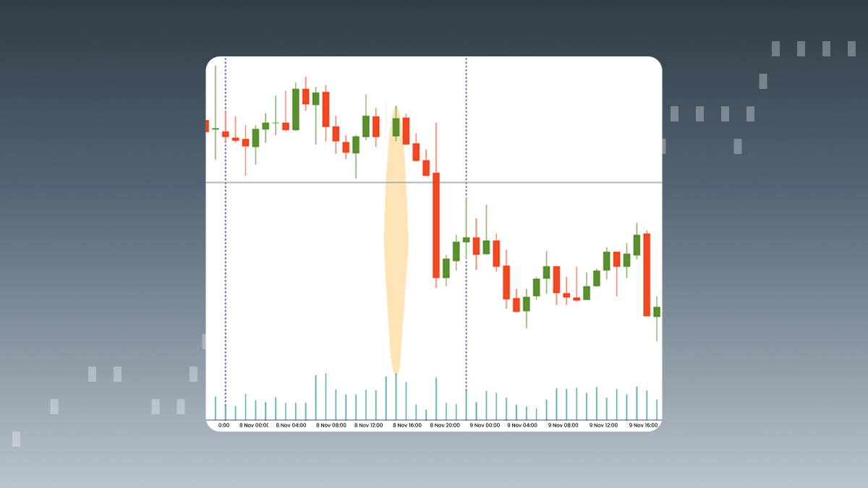Click the 8 Nov 16:00 time label
The height and width of the screenshot is (488, 868).
coord(407,426)
